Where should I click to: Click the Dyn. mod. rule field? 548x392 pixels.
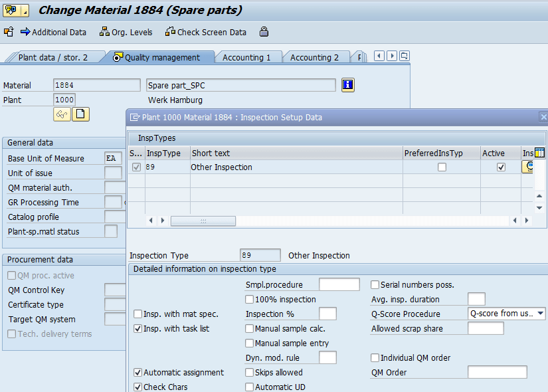[328, 357]
